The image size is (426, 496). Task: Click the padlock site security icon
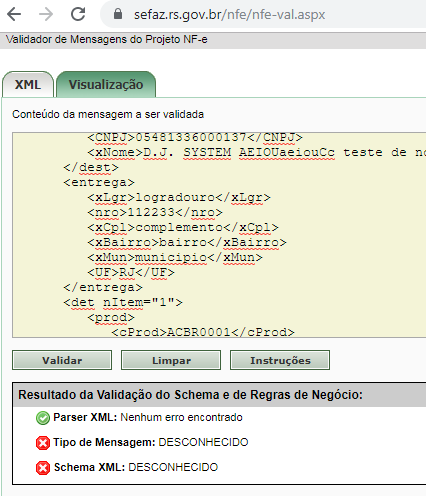pos(118,14)
